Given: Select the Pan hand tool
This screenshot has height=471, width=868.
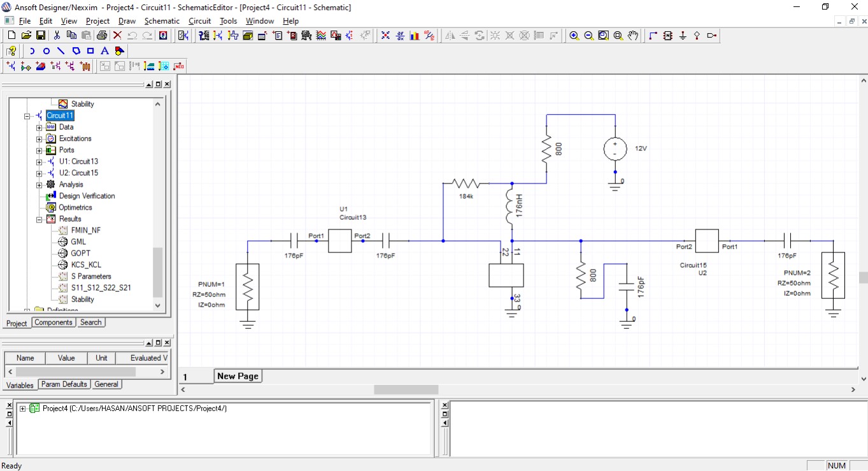Looking at the screenshot, I should (x=632, y=36).
